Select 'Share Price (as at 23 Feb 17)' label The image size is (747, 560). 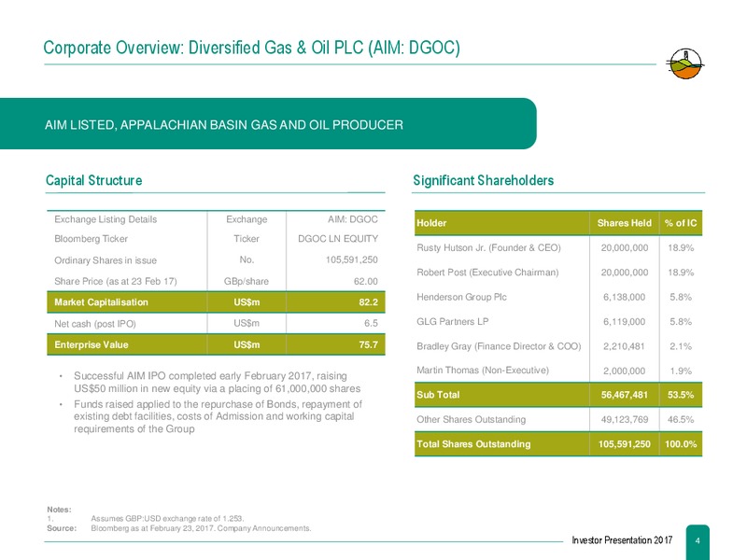click(115, 282)
